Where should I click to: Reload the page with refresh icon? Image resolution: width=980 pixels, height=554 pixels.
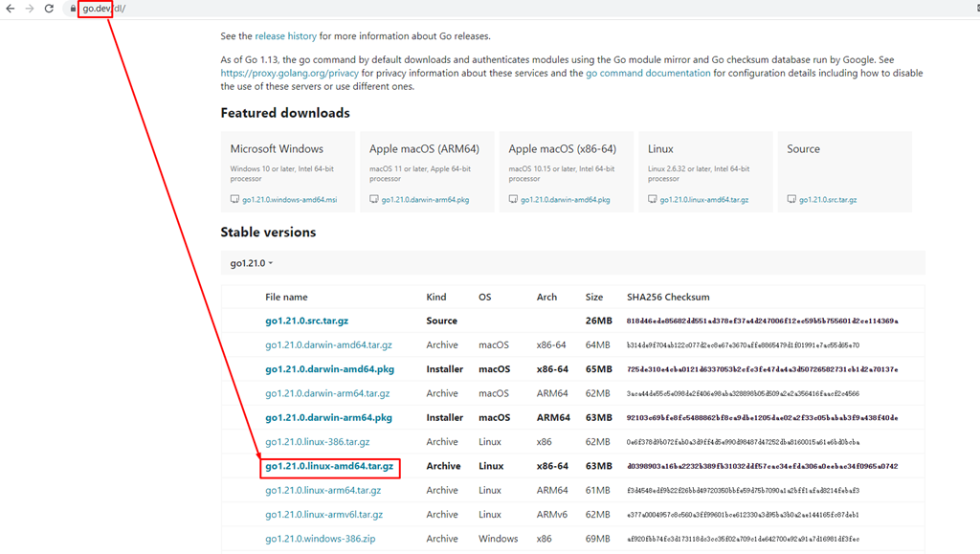pyautogui.click(x=49, y=9)
